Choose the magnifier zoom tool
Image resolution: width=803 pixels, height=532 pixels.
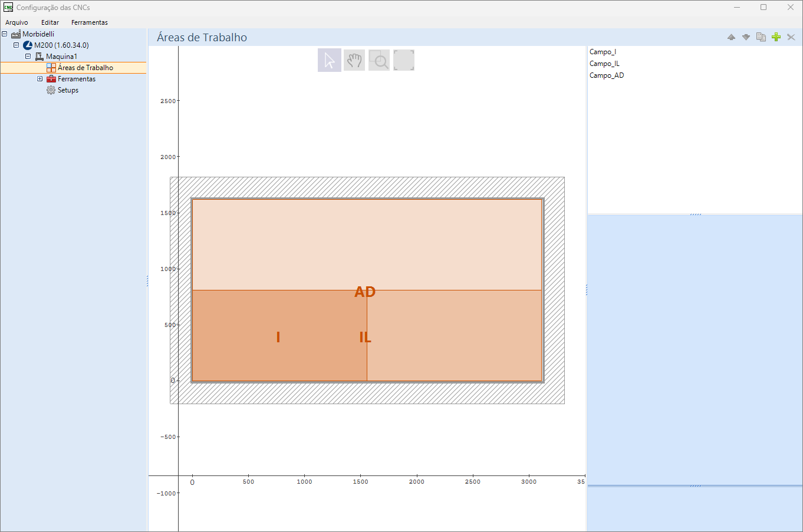[379, 60]
